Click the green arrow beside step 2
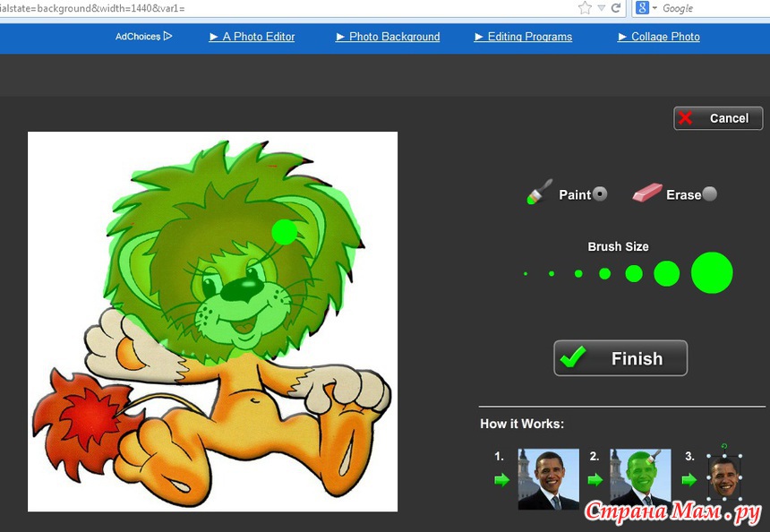Screen dimensions: 770x532 595,479
